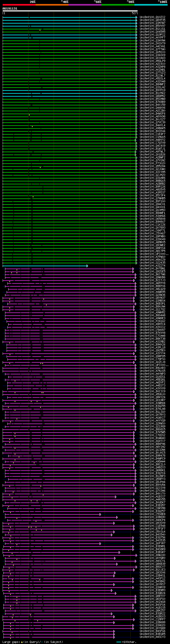Viewport: 170px width, 644px height.
Task: Open hit UniRef100_Q6SFG0
Action: point(152,599)
